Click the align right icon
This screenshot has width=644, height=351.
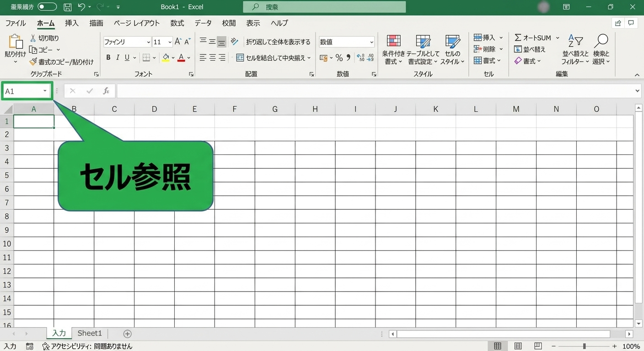click(222, 58)
